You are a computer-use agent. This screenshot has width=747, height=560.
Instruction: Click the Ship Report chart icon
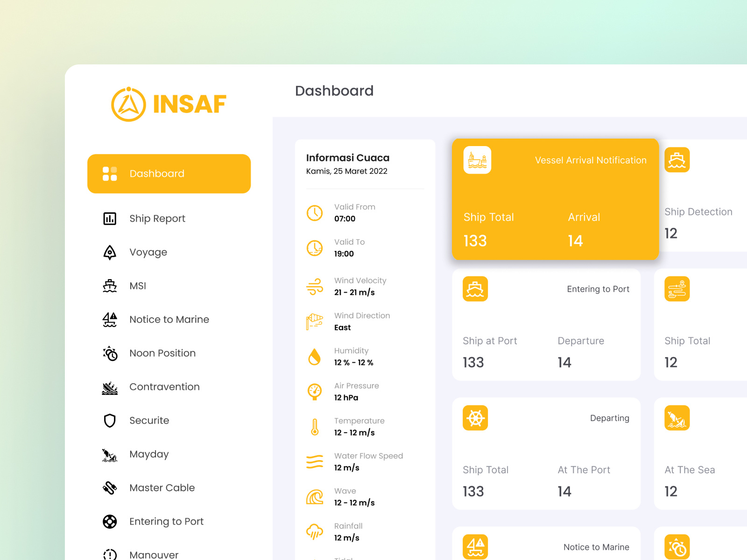pyautogui.click(x=110, y=218)
